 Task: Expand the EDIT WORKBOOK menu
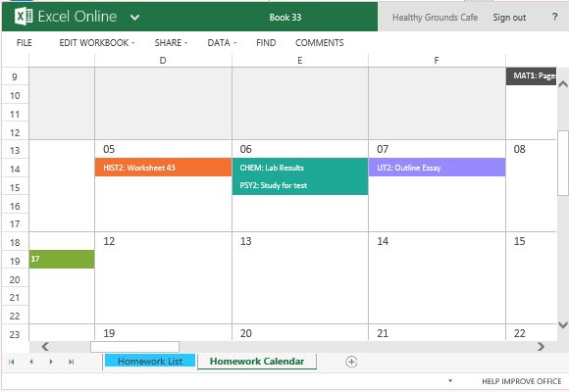97,43
